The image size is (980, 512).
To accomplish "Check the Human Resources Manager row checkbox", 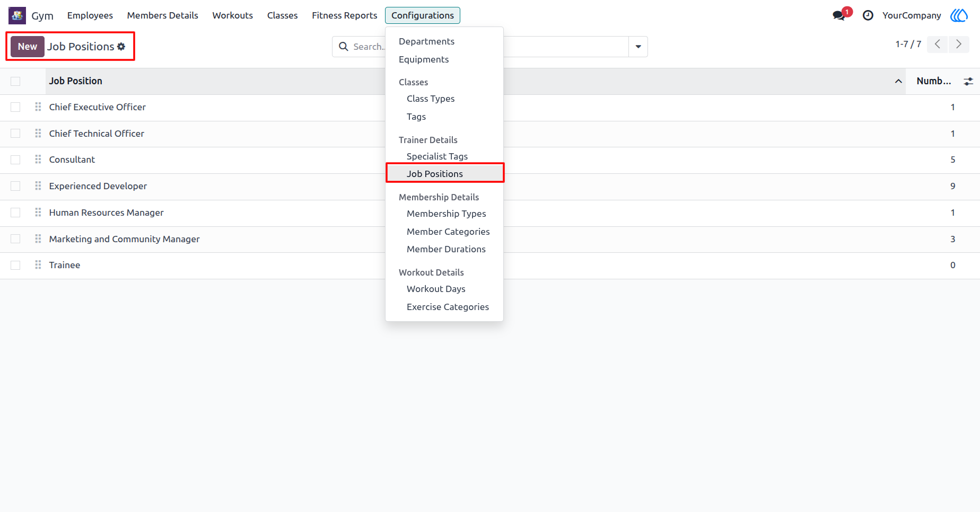I will pyautogui.click(x=15, y=213).
